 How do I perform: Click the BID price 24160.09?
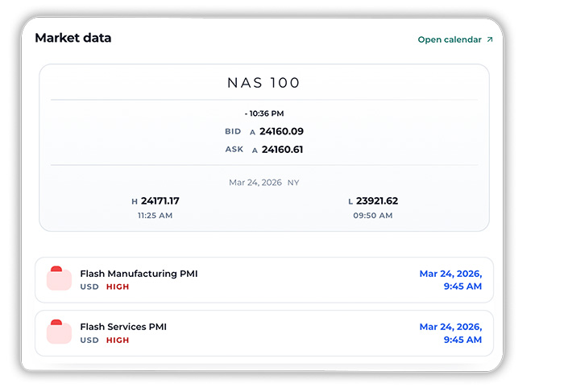click(x=281, y=131)
